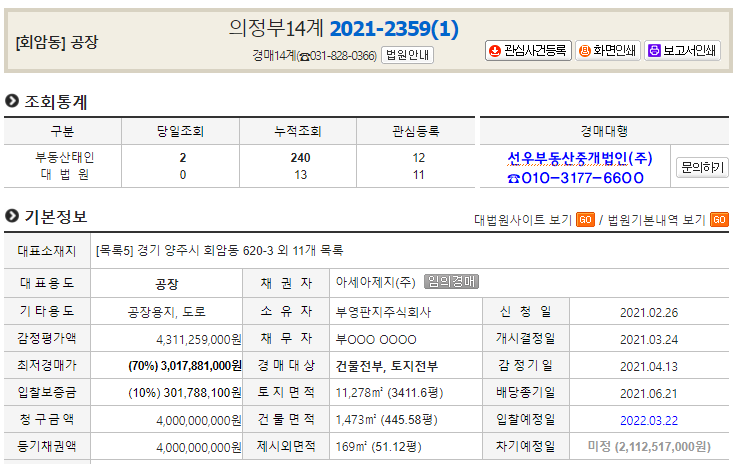Click the 건물면적 value 1,473㎡
The image size is (736, 464).
point(356,419)
